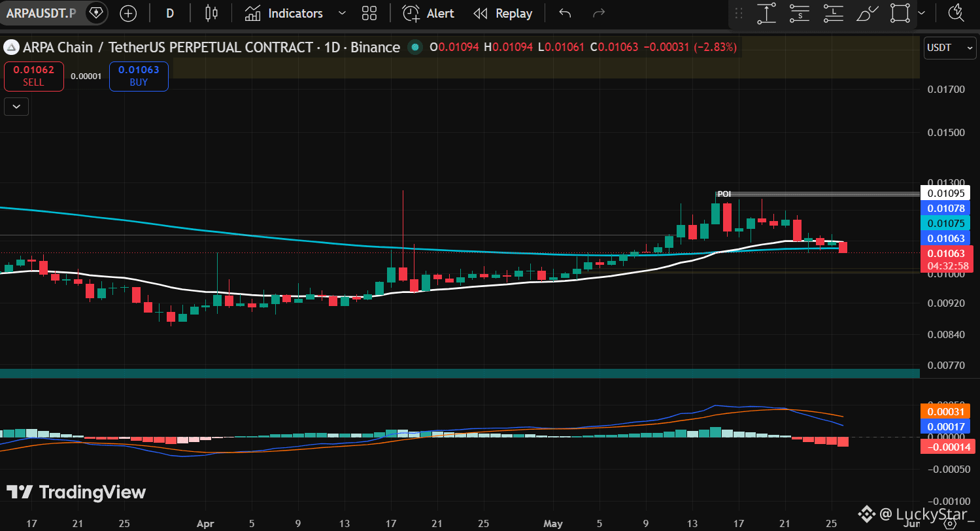Viewport: 980px width, 531px height.
Task: Click the low value L0.01061
Action: [x=561, y=47]
